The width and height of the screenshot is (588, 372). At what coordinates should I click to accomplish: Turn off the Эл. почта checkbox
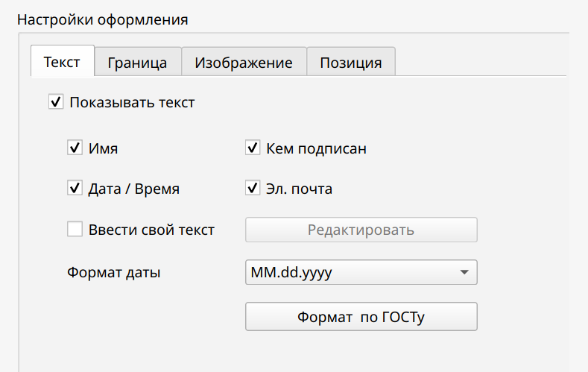(253, 189)
